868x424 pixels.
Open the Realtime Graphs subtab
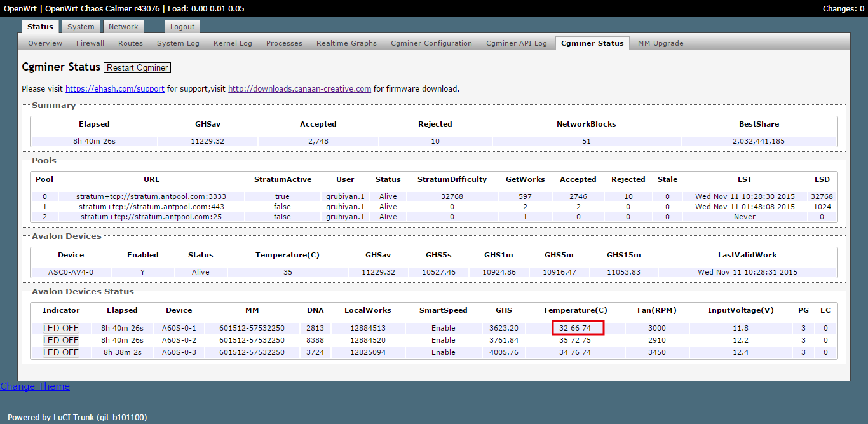[x=346, y=43]
